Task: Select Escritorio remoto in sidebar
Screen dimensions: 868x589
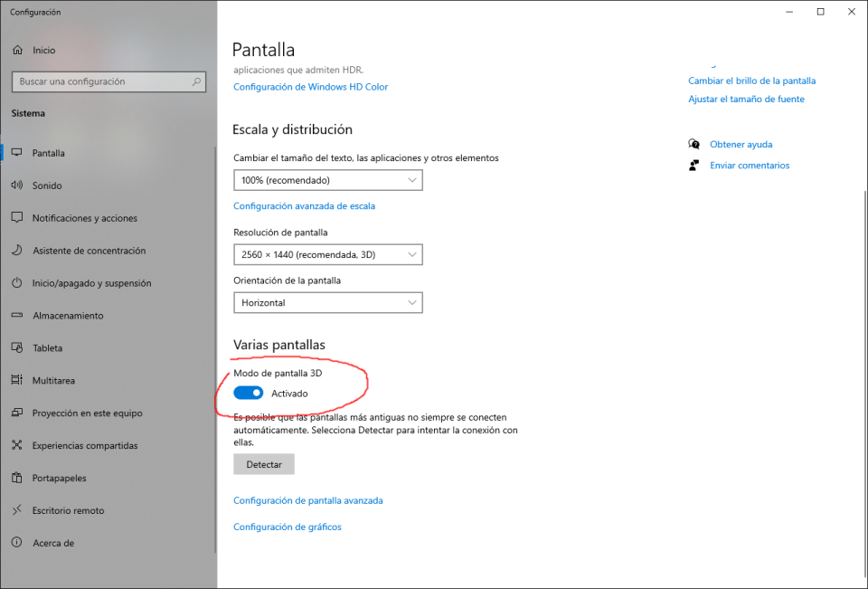Action: tap(68, 510)
